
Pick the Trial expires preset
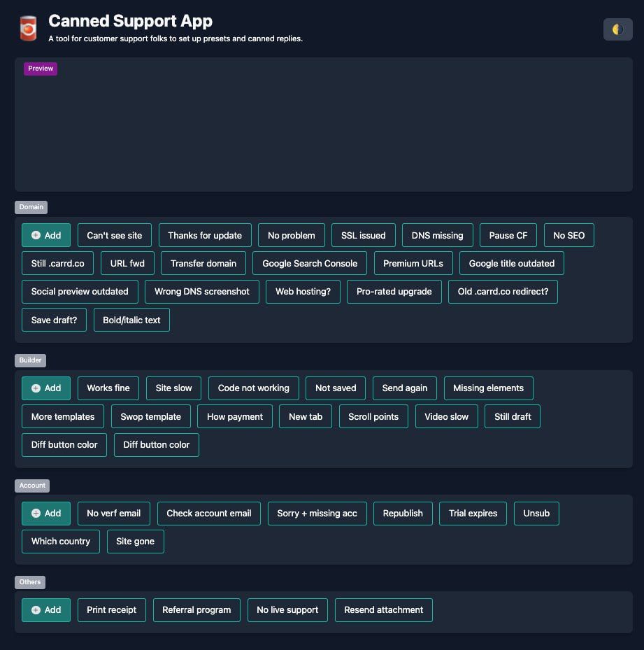473,513
